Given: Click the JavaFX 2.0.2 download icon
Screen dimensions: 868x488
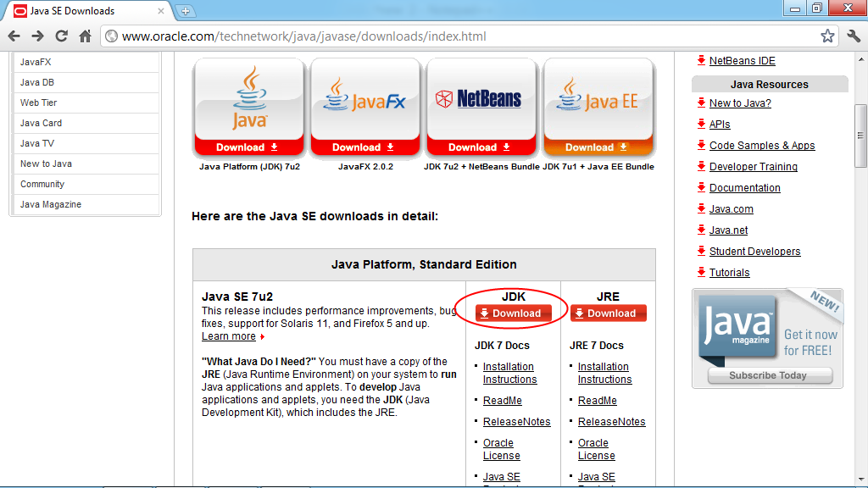Looking at the screenshot, I should coord(364,107).
